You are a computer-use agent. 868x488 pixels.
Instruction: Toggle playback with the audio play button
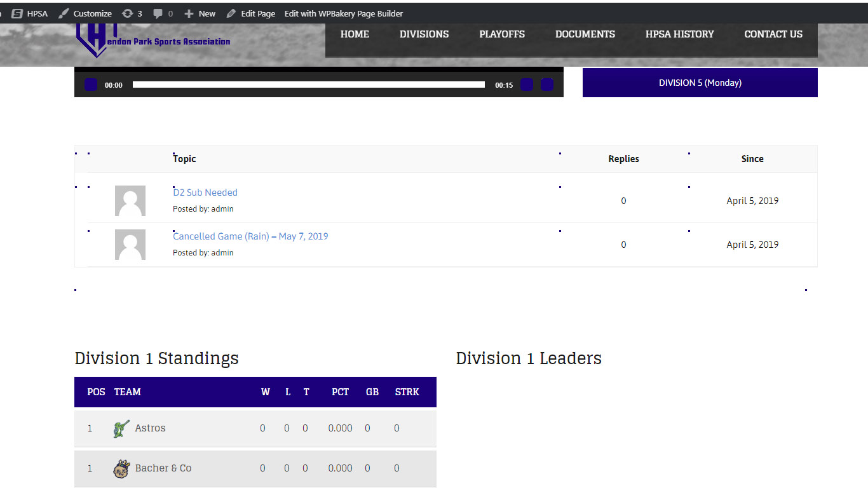pos(90,84)
